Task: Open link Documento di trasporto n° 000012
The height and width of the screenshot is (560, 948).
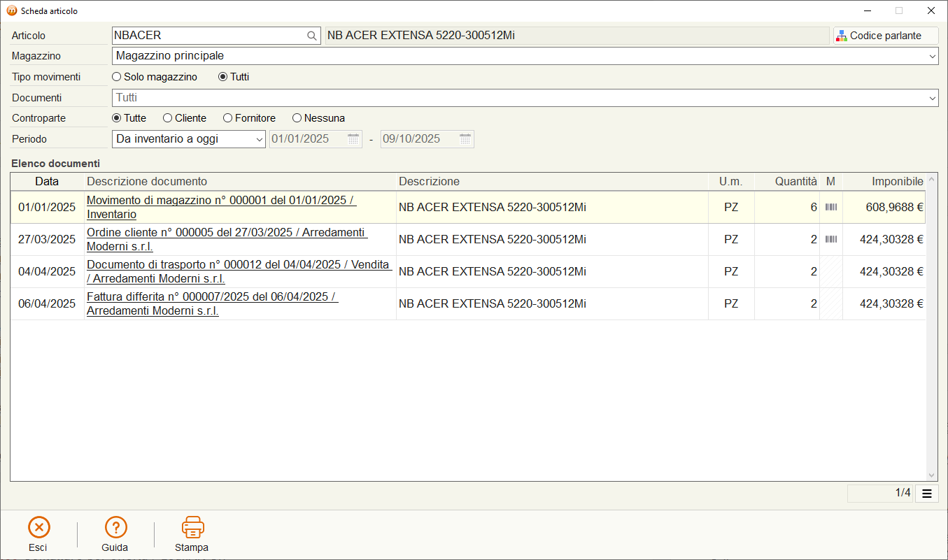Action: 239,271
